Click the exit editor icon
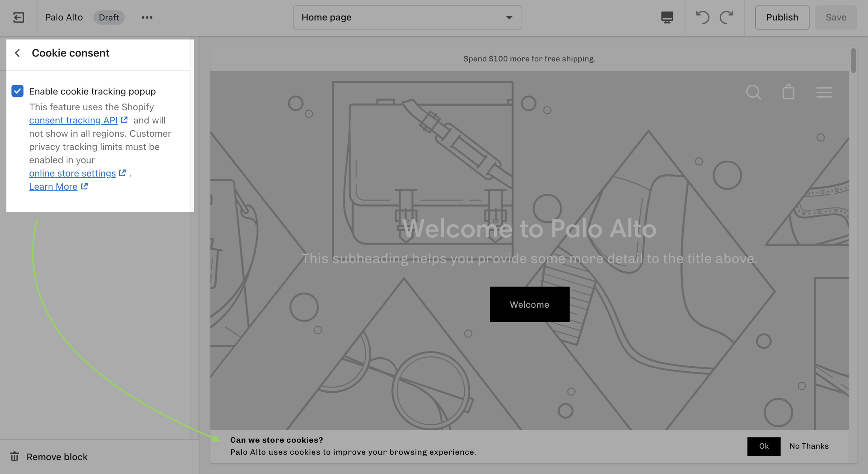 (18, 17)
